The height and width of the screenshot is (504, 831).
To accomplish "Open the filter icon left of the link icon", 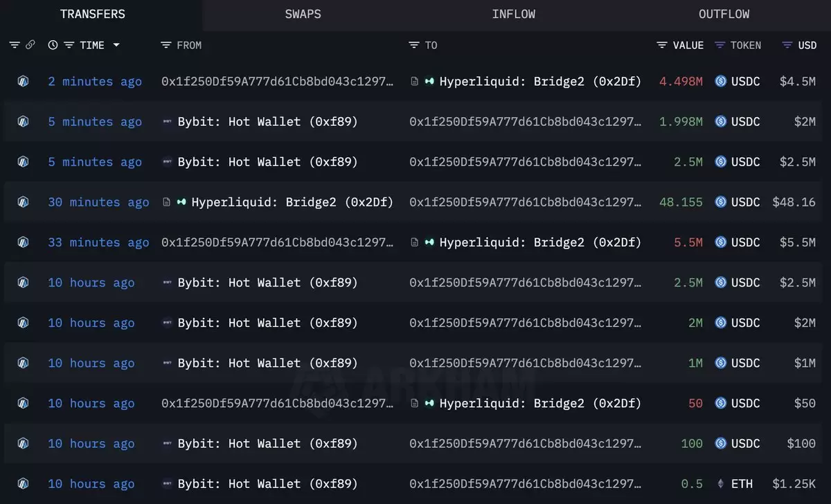I will (x=15, y=45).
